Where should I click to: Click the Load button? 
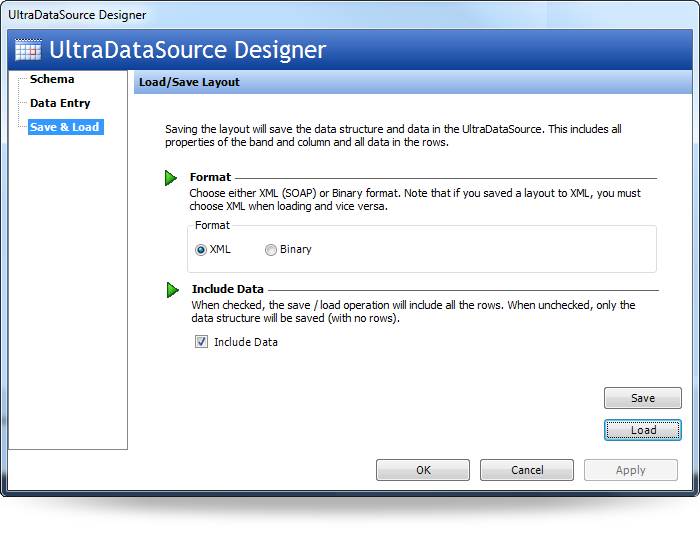coord(643,430)
